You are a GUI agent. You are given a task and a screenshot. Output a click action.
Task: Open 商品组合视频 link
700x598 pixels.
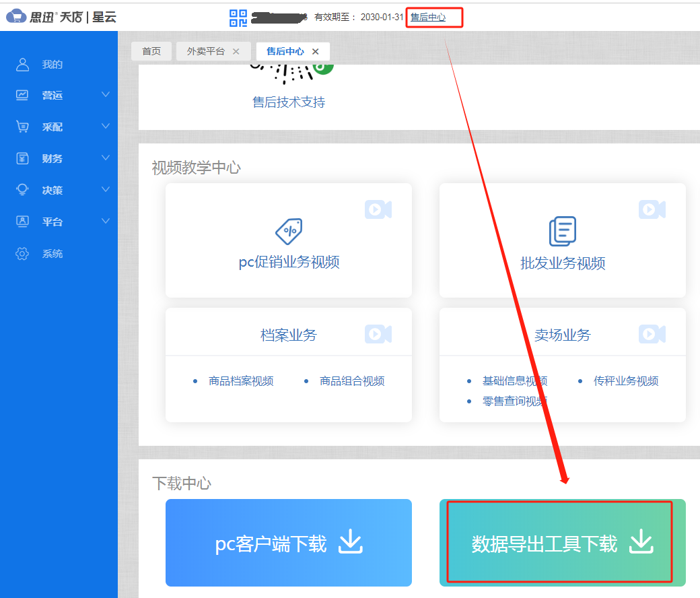coord(352,381)
